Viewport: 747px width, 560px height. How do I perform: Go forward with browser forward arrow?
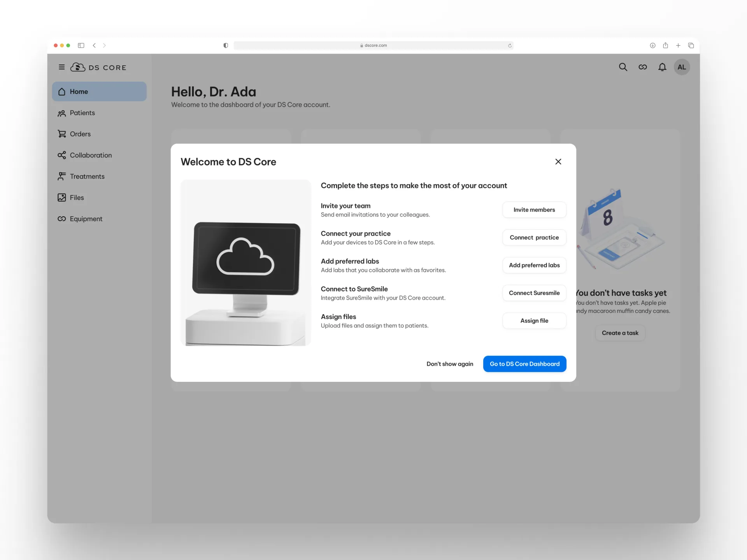pyautogui.click(x=104, y=45)
